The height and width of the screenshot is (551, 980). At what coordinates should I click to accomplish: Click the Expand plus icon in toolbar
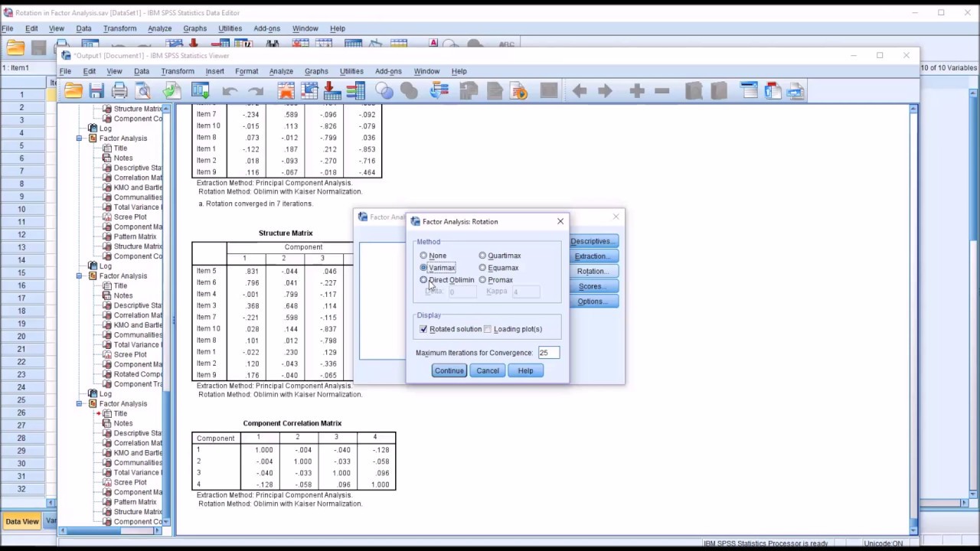coord(637,91)
